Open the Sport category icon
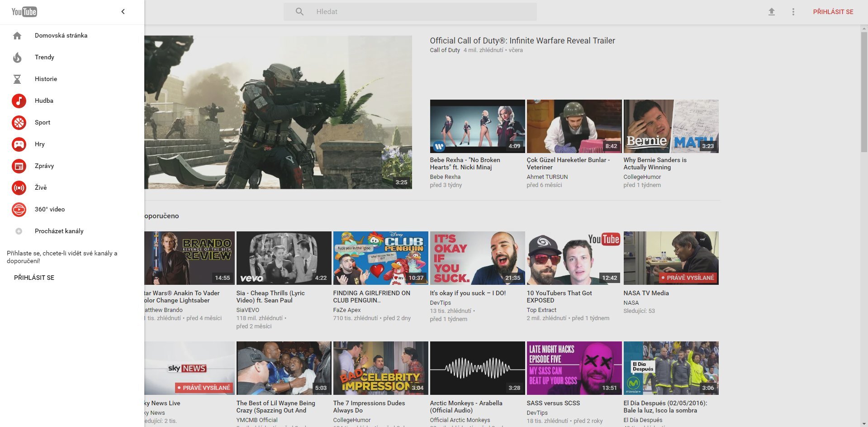The height and width of the screenshot is (427, 868). point(18,122)
